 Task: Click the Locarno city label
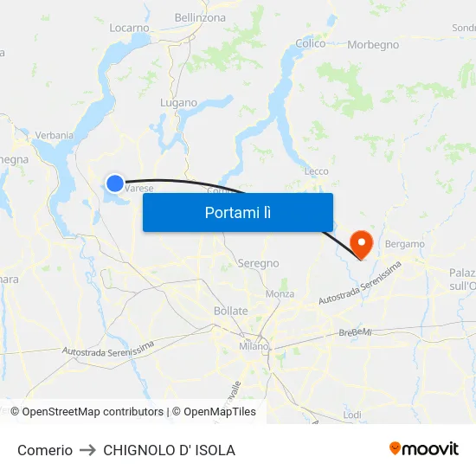tap(129, 28)
